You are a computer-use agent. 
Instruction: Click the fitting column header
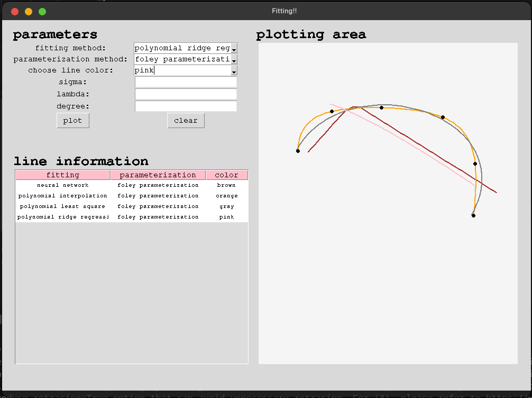(63, 175)
